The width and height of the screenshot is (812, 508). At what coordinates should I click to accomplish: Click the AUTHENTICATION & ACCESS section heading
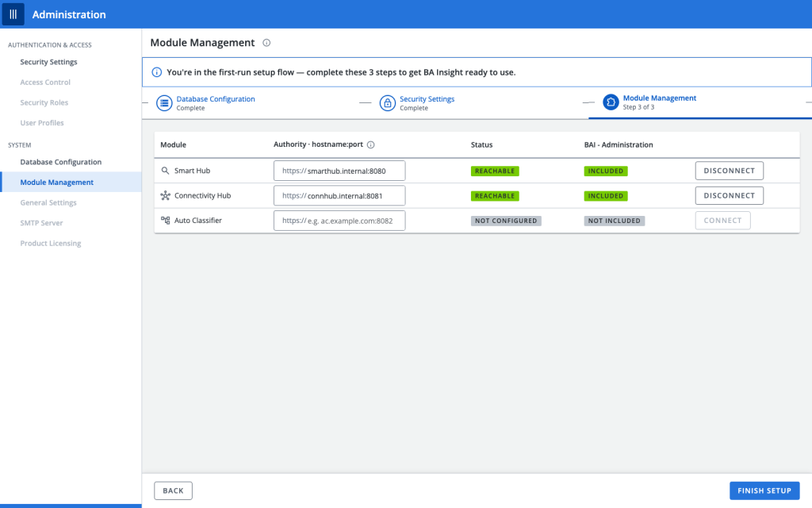(50, 45)
